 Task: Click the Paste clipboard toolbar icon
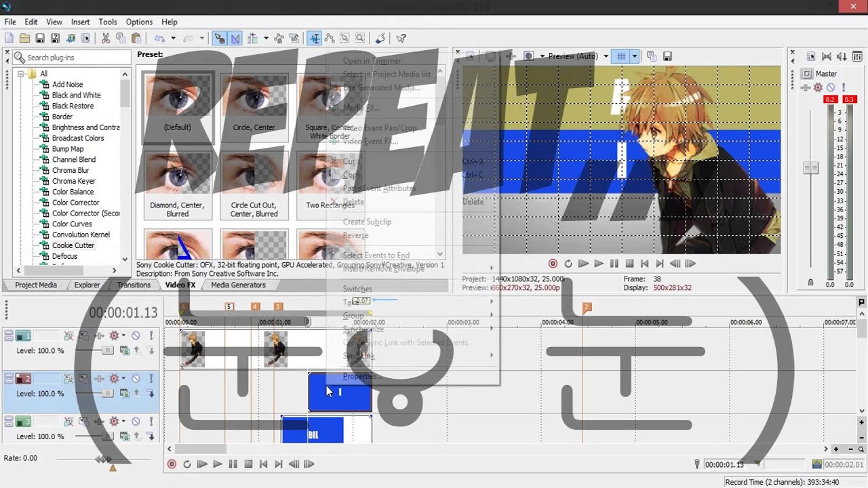pyautogui.click(x=136, y=39)
